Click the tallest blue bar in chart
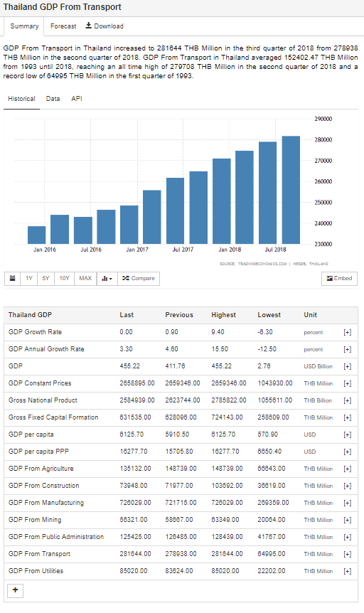 (291, 190)
